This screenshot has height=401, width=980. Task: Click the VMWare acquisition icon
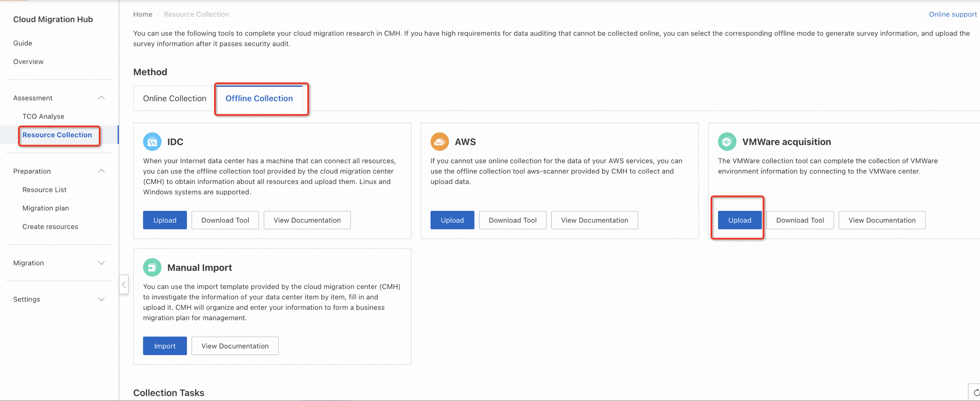tap(727, 142)
